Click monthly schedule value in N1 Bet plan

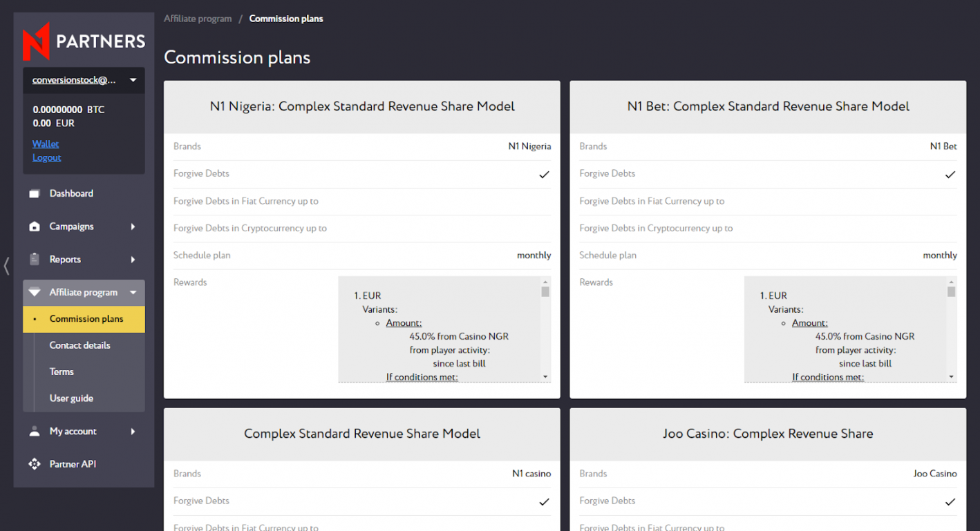coord(940,255)
